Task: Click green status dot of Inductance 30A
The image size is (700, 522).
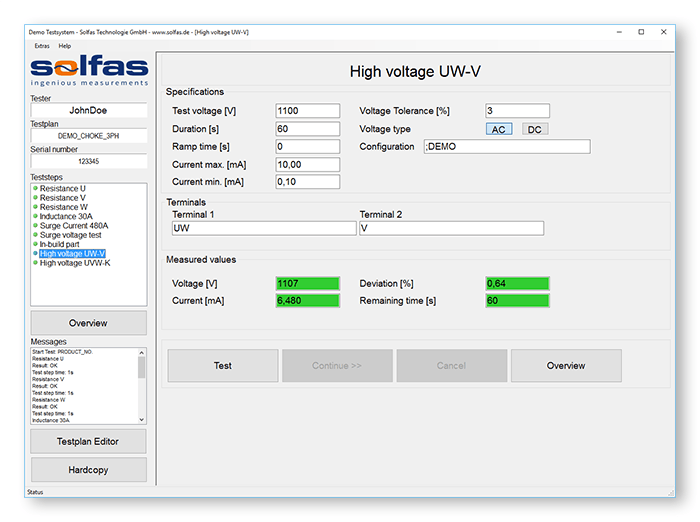Action: pyautogui.click(x=35, y=216)
